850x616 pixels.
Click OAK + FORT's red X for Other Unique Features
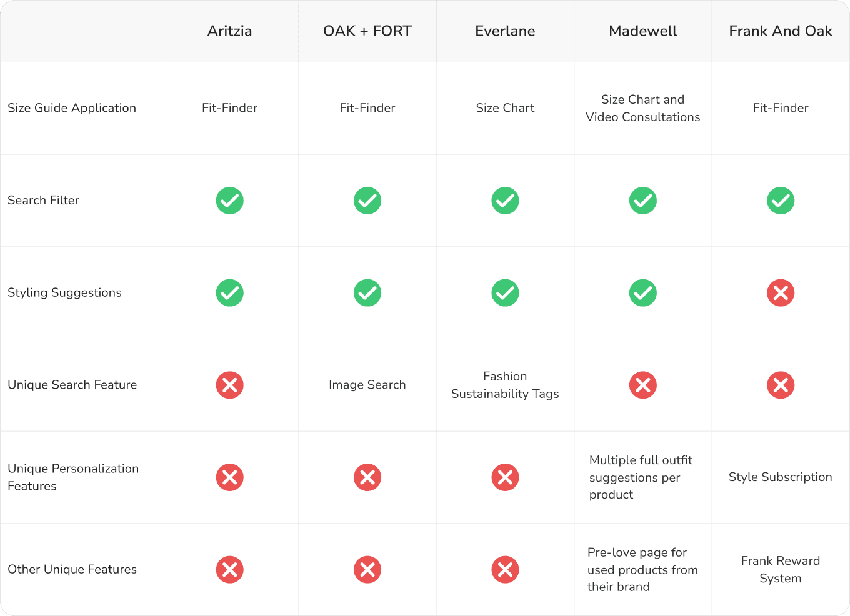click(x=367, y=569)
